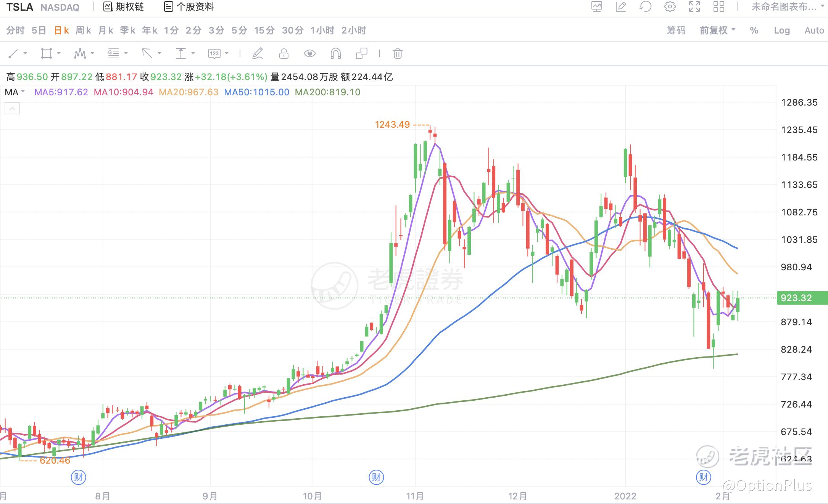This screenshot has width=828, height=504.
Task: Select 月k monthly candlestick
Action: (x=106, y=30)
